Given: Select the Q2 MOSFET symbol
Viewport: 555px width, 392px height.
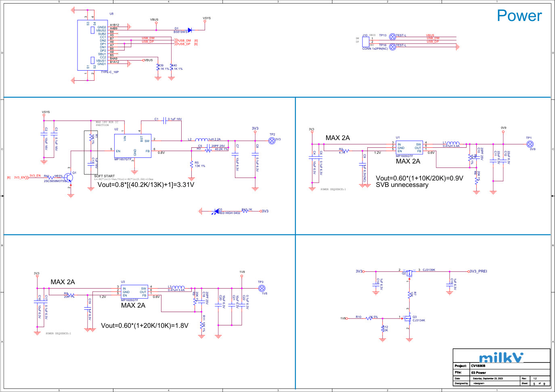Looking at the screenshot, I should click(x=410, y=273).
